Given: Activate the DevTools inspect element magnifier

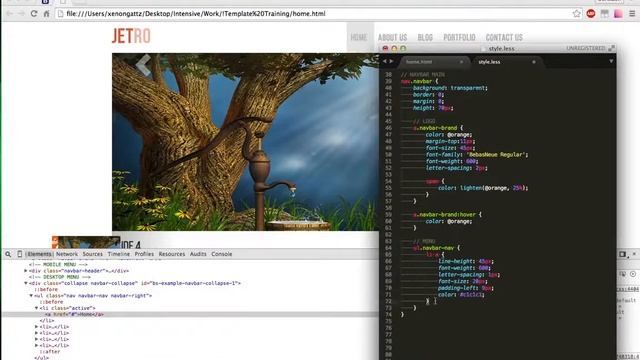Looking at the screenshot, I should click(8, 254).
